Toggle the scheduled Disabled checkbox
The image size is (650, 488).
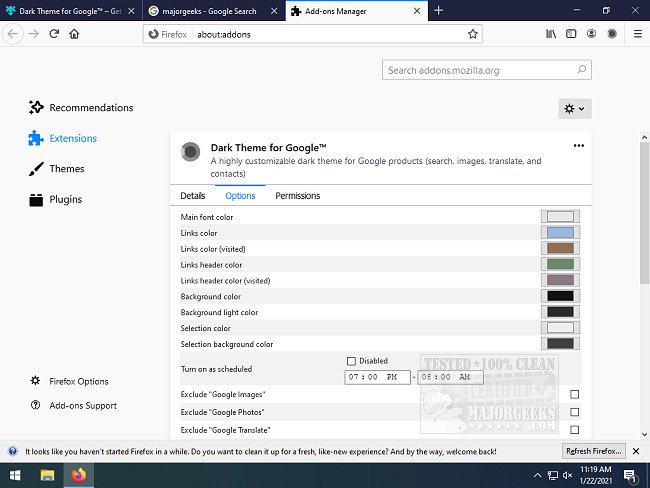point(351,361)
